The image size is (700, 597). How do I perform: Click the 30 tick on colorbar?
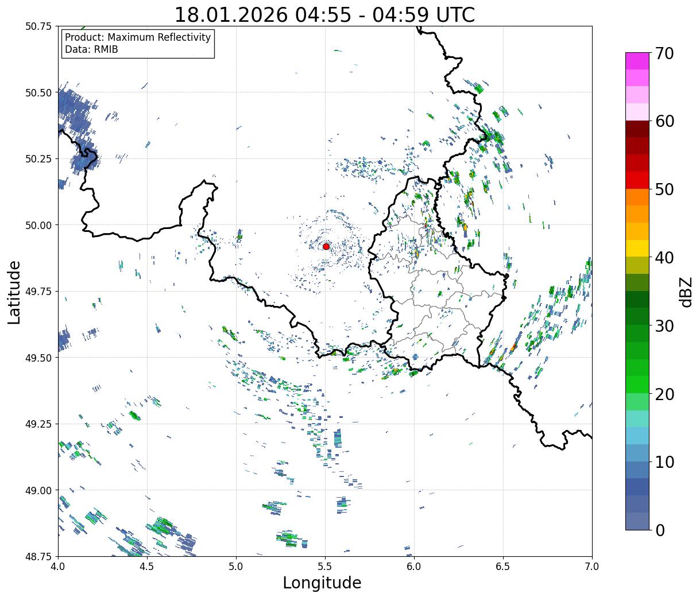664,325
